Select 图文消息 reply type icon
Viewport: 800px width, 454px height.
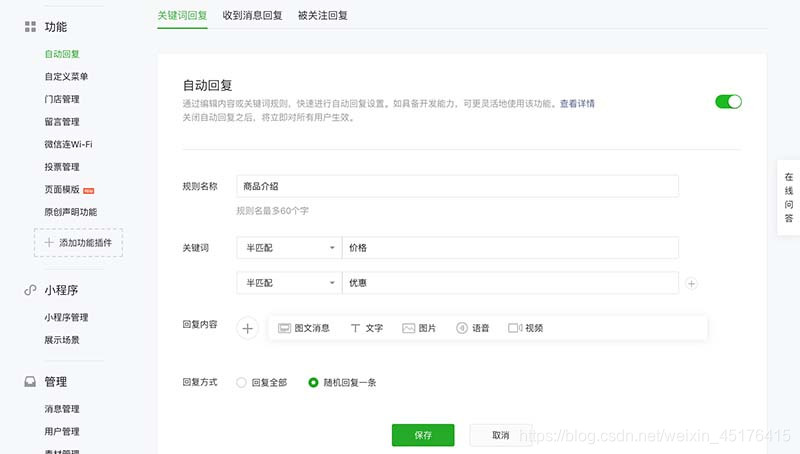point(284,328)
